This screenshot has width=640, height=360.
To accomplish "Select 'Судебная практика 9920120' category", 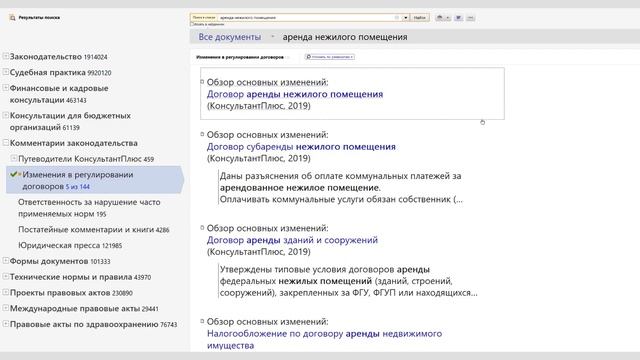I will pyautogui.click(x=60, y=73).
